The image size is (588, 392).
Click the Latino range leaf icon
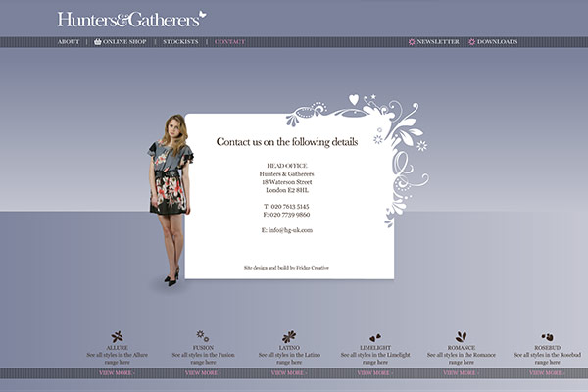click(x=288, y=336)
